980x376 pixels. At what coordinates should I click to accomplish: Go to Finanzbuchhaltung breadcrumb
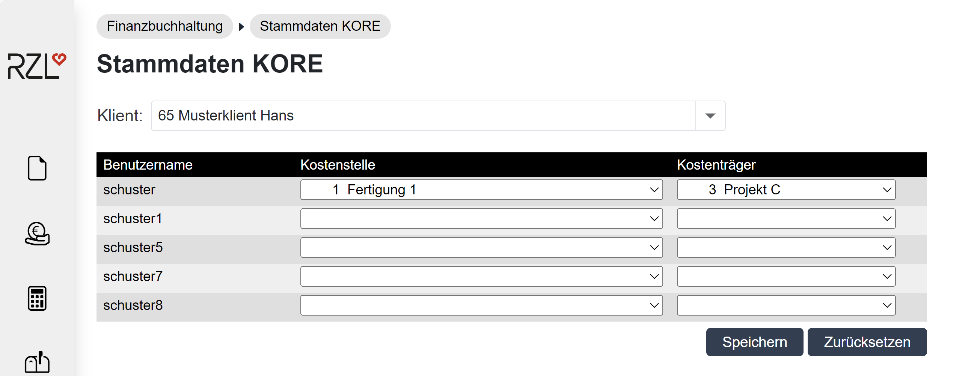164,26
